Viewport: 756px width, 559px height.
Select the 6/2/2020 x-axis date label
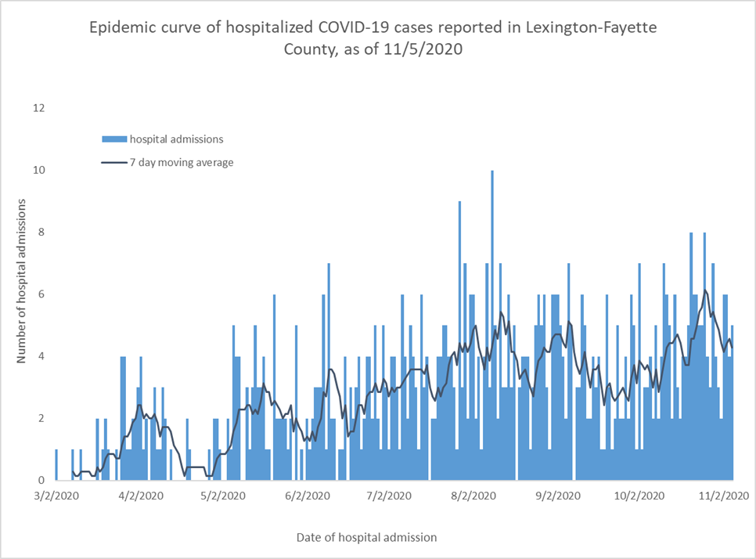tap(307, 496)
